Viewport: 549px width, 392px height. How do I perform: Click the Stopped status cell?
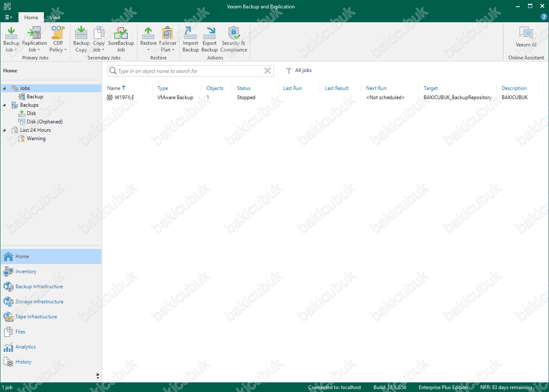(x=246, y=97)
